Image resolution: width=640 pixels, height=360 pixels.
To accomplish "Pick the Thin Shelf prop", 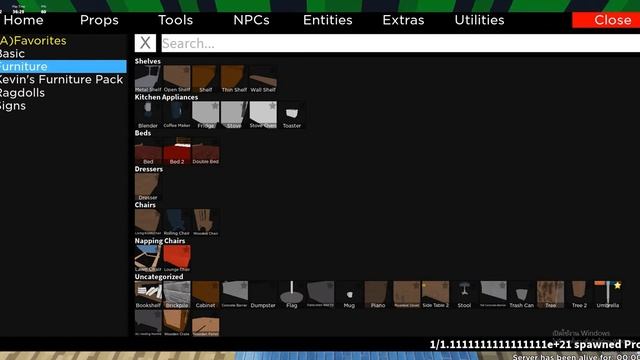I will (x=234, y=79).
